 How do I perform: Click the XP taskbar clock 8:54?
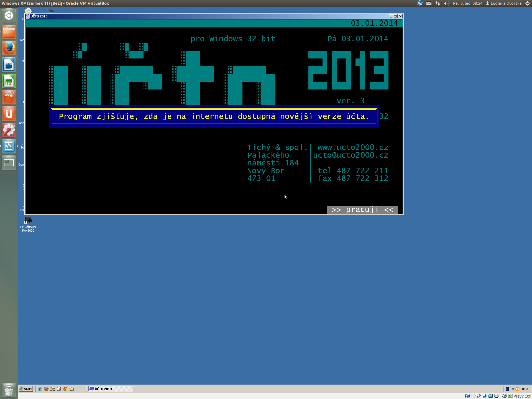click(x=525, y=389)
